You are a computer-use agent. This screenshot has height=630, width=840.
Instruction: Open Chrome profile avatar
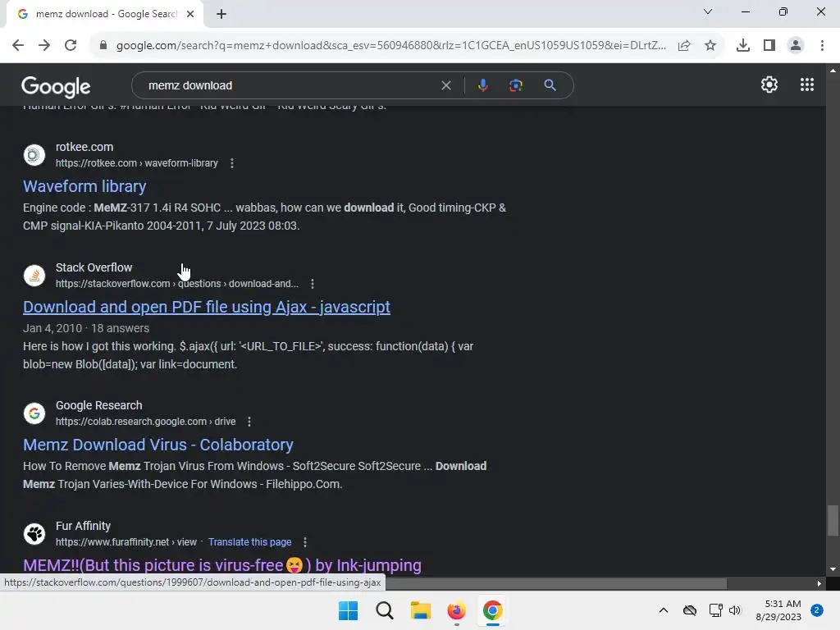(796, 46)
